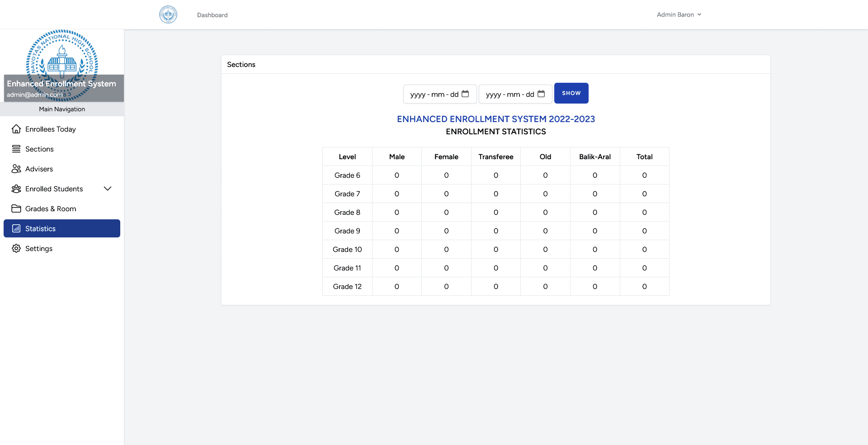Viewport: 868px width, 445px height.
Task: Expand the Enrolled Students submenu chevron
Action: (x=108, y=189)
